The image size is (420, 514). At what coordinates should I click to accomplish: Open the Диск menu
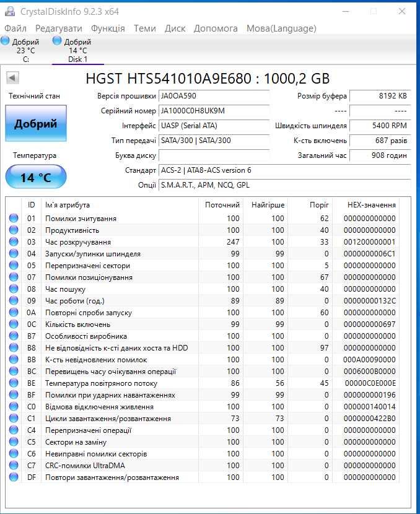(x=175, y=28)
